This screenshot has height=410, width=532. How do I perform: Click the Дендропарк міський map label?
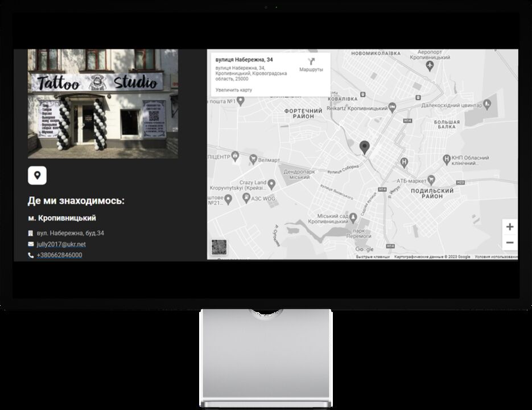click(299, 174)
